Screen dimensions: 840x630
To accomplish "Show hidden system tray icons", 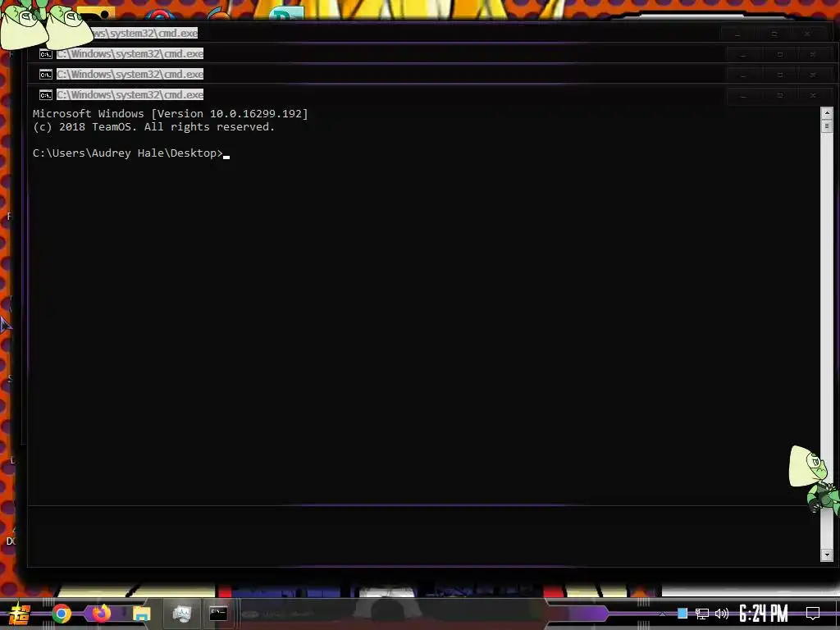I will [662, 614].
